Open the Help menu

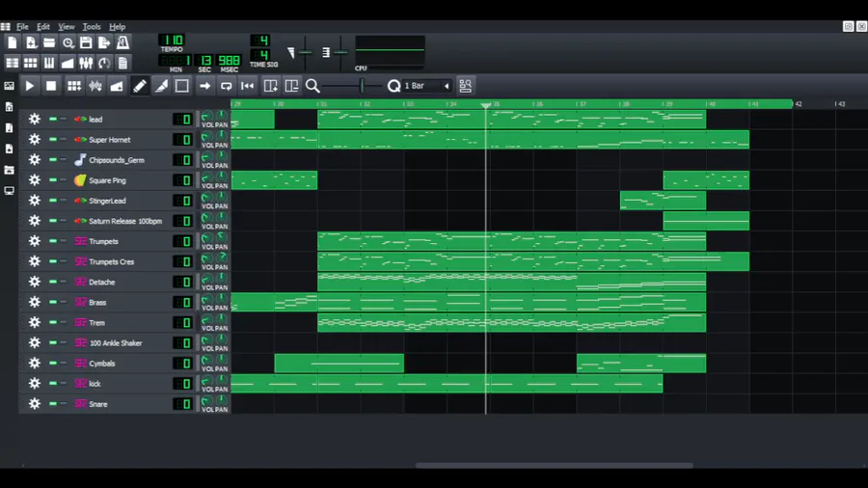(x=118, y=27)
